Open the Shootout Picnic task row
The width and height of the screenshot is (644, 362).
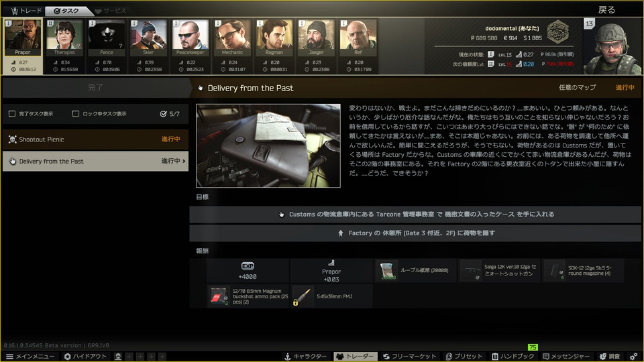tap(95, 139)
